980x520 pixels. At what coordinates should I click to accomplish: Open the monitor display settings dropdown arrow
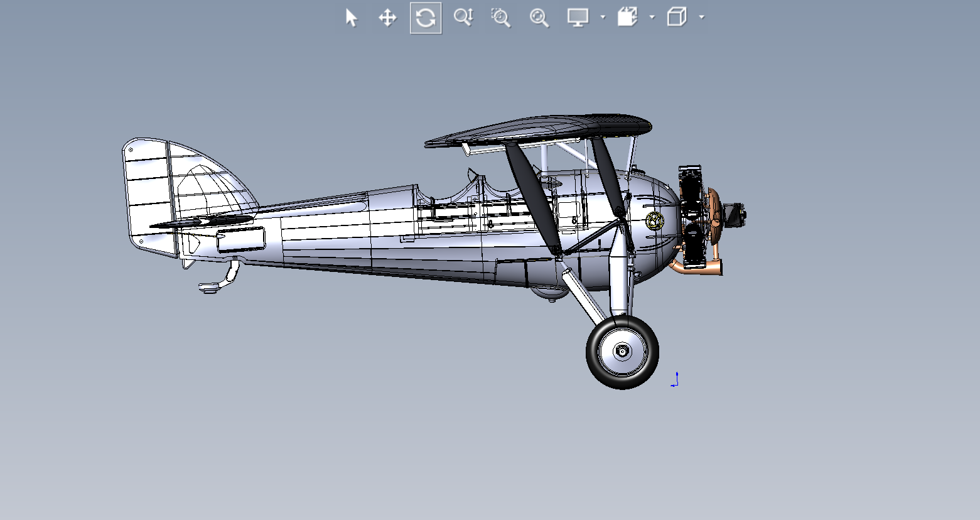coord(603,18)
